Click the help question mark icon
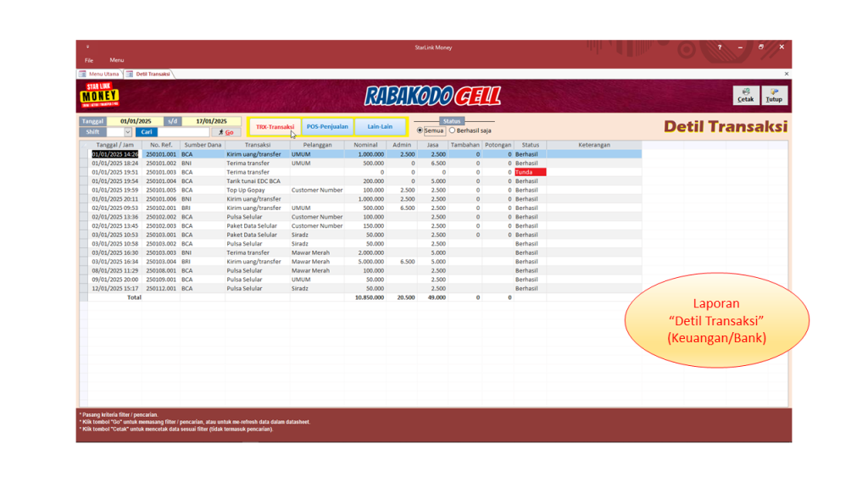The height and width of the screenshot is (488, 868). pyautogui.click(x=720, y=47)
